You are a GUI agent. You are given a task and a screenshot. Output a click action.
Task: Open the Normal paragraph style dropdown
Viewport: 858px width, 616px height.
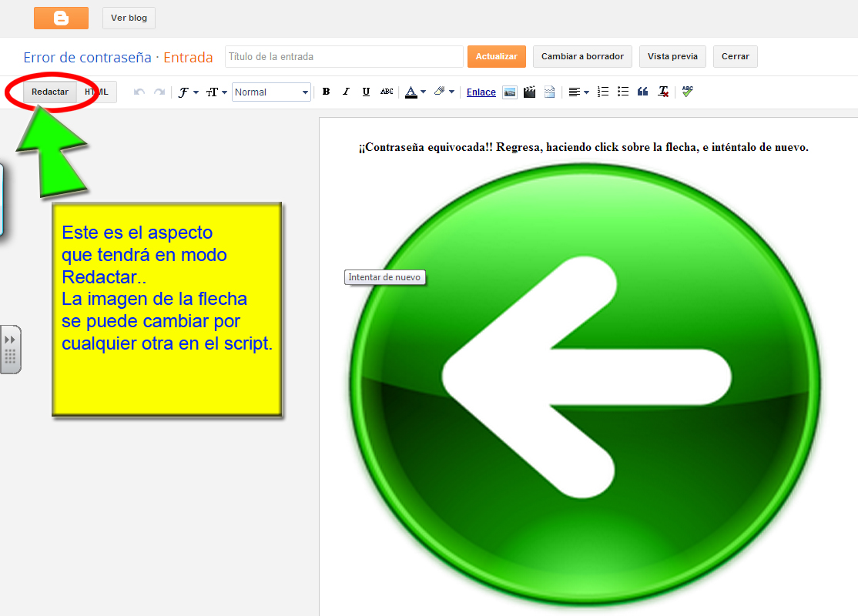click(x=271, y=92)
